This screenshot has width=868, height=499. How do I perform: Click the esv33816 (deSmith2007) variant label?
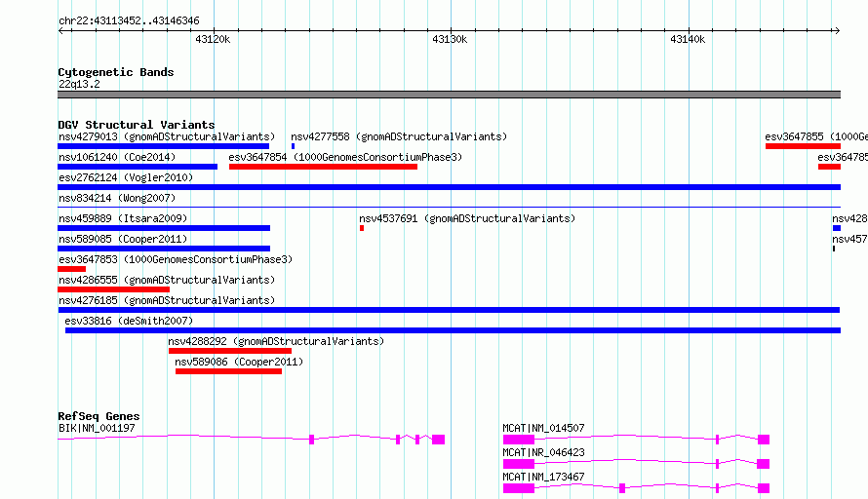pyautogui.click(x=129, y=321)
